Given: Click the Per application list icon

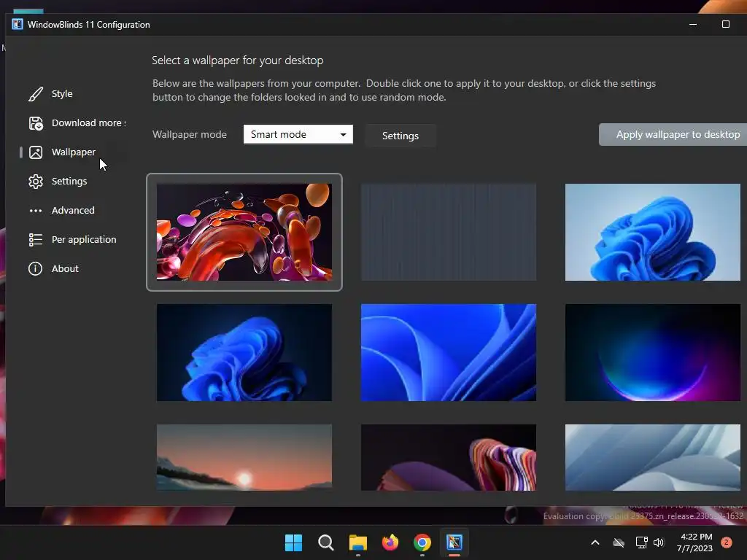Looking at the screenshot, I should point(35,239).
